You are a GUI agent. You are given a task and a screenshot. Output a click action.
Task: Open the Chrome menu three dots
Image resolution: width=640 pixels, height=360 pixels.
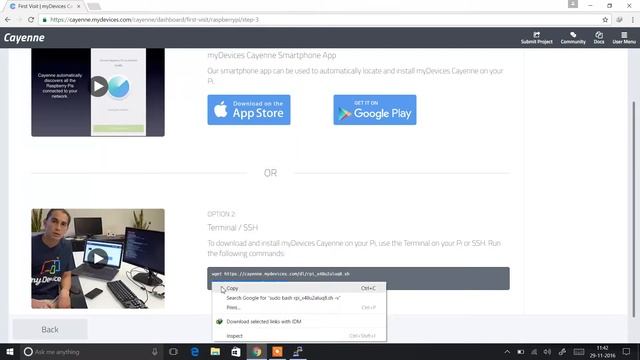pos(633,20)
